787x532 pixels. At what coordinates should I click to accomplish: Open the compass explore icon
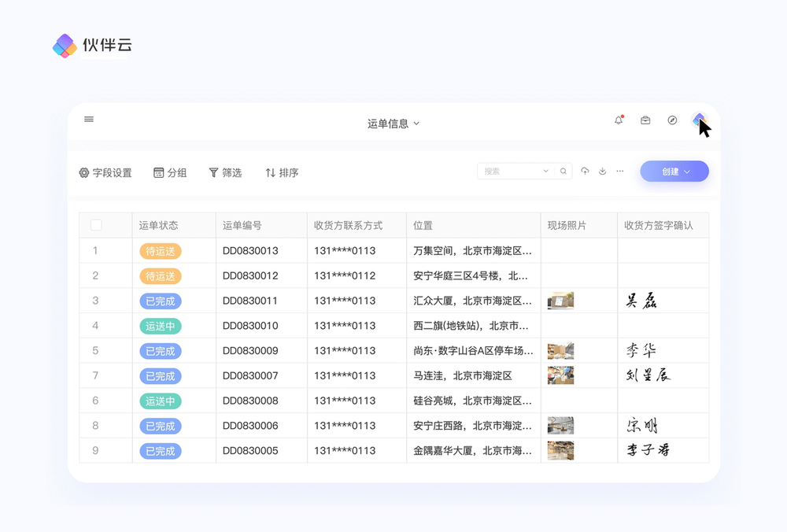pos(672,120)
